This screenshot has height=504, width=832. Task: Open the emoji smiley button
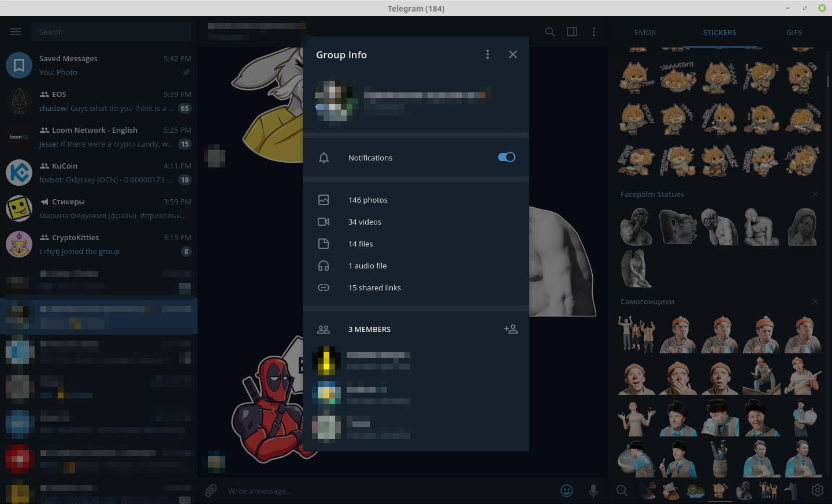(x=567, y=491)
